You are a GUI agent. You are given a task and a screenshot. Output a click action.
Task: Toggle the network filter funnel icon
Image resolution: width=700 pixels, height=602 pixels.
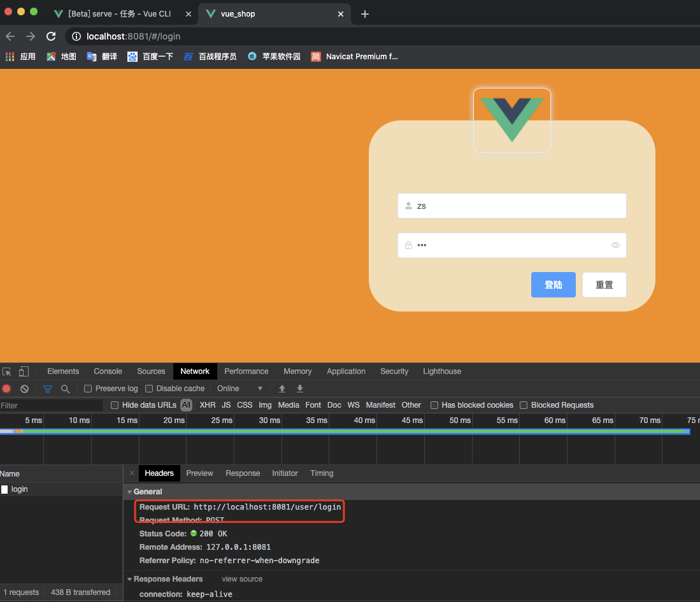coord(47,389)
